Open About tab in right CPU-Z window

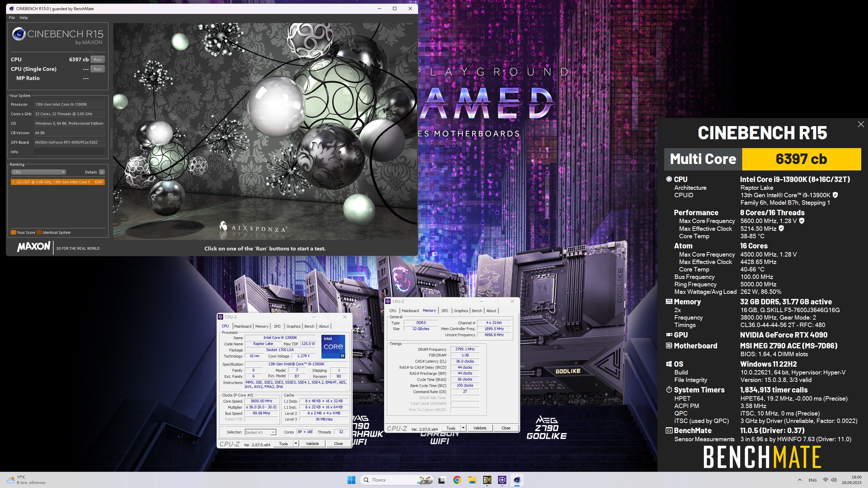click(491, 311)
